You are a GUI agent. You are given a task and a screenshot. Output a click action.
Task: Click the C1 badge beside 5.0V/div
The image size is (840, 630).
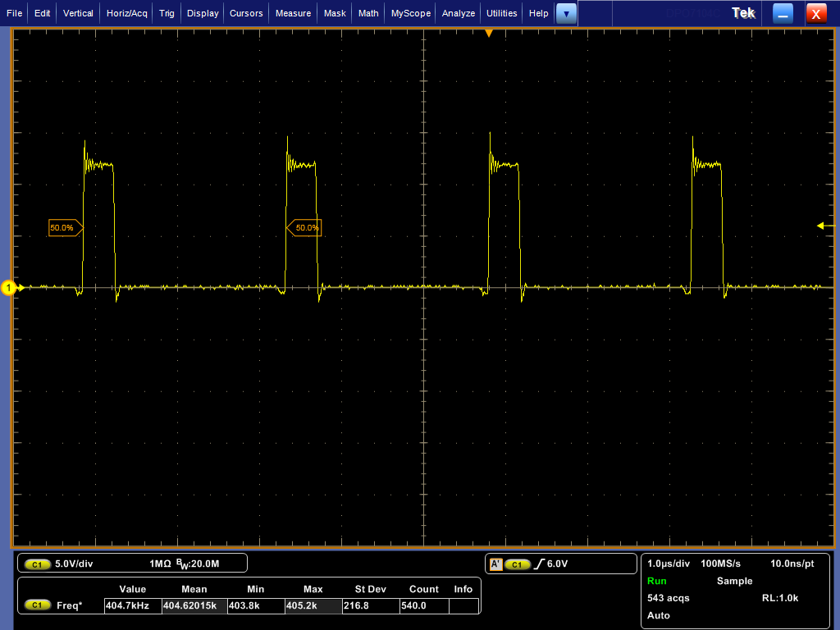click(x=37, y=564)
